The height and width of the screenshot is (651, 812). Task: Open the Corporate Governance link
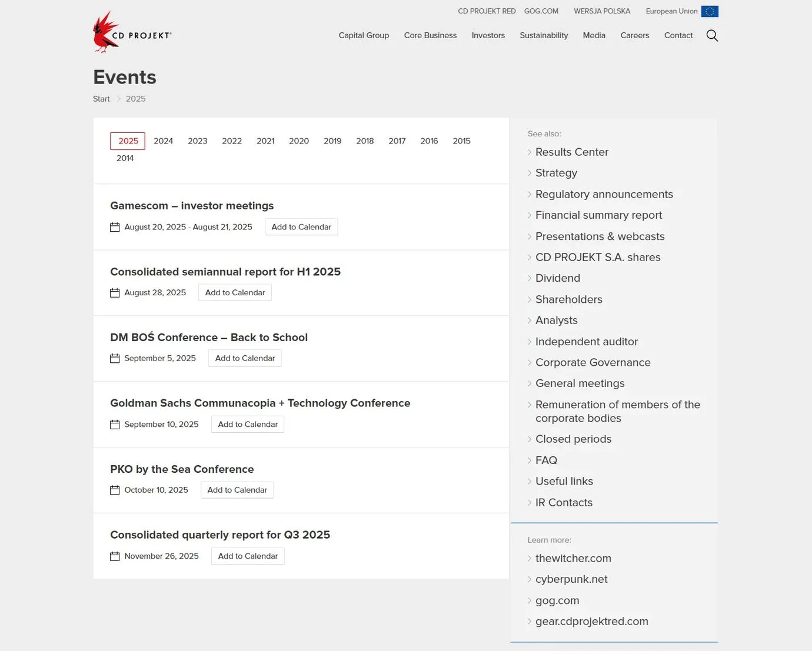tap(593, 363)
